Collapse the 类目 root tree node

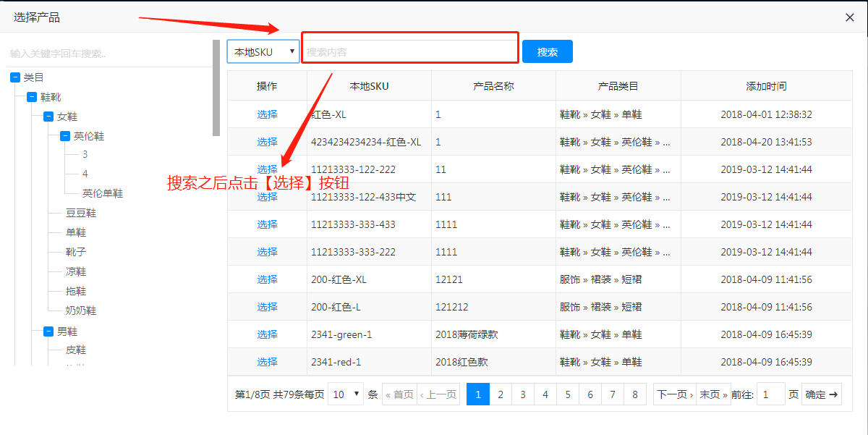(x=15, y=77)
